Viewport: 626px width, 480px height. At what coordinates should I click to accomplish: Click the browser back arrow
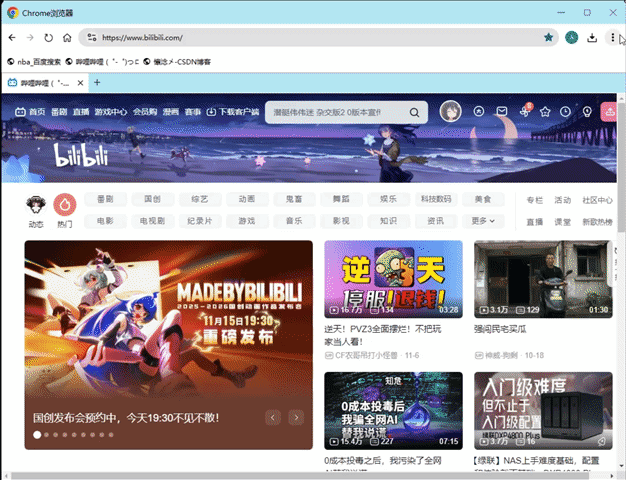pos(12,38)
